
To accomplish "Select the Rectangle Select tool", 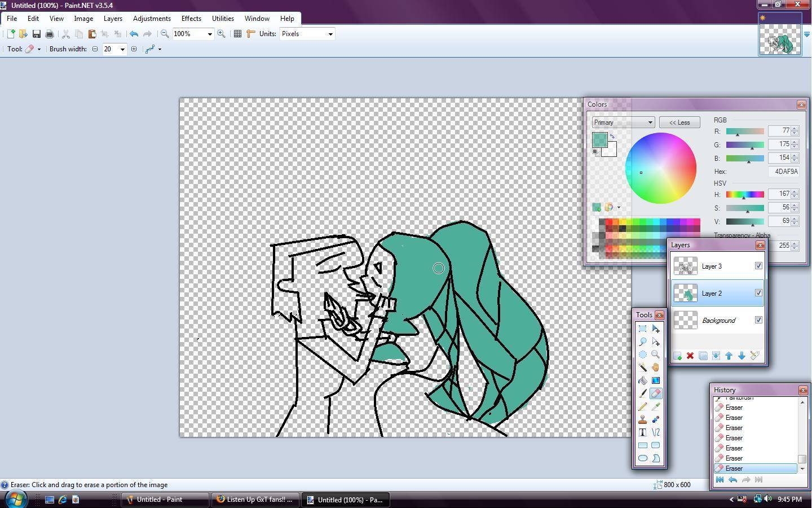I will [643, 329].
